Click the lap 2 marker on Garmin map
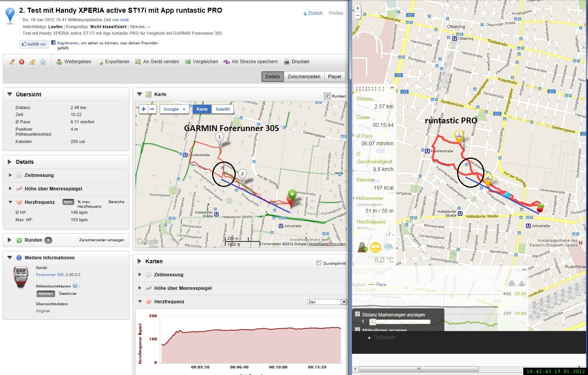Screen dimensions: 588x375 click(x=242, y=175)
